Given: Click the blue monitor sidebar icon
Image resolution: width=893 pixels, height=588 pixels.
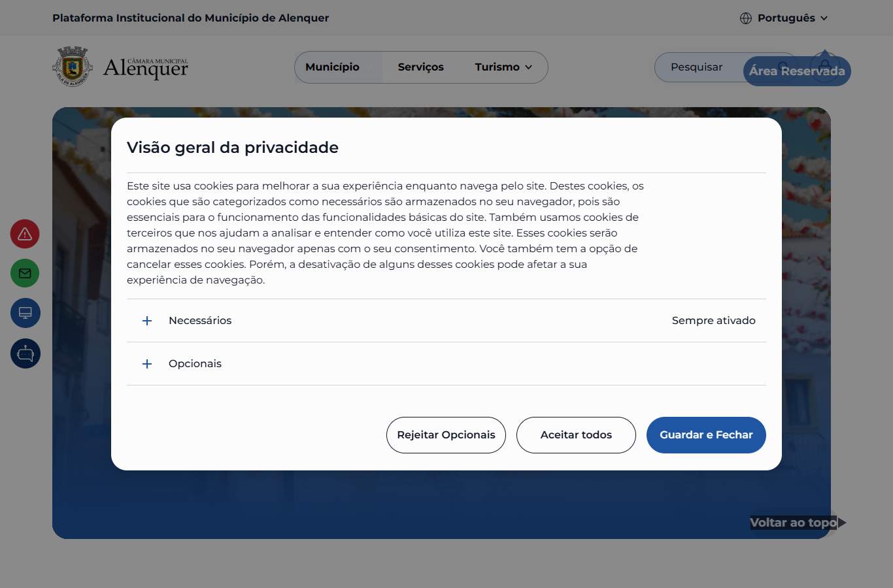Looking at the screenshot, I should (x=25, y=313).
